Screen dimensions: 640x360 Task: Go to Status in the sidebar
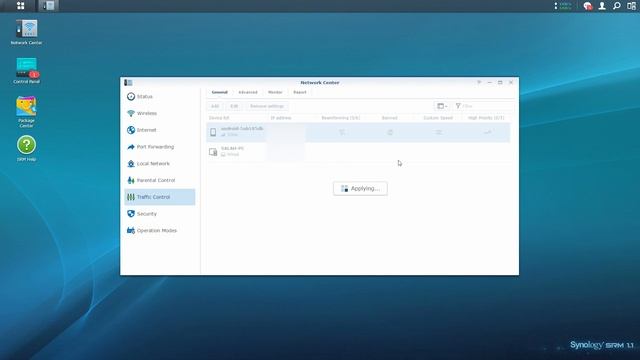(160, 97)
